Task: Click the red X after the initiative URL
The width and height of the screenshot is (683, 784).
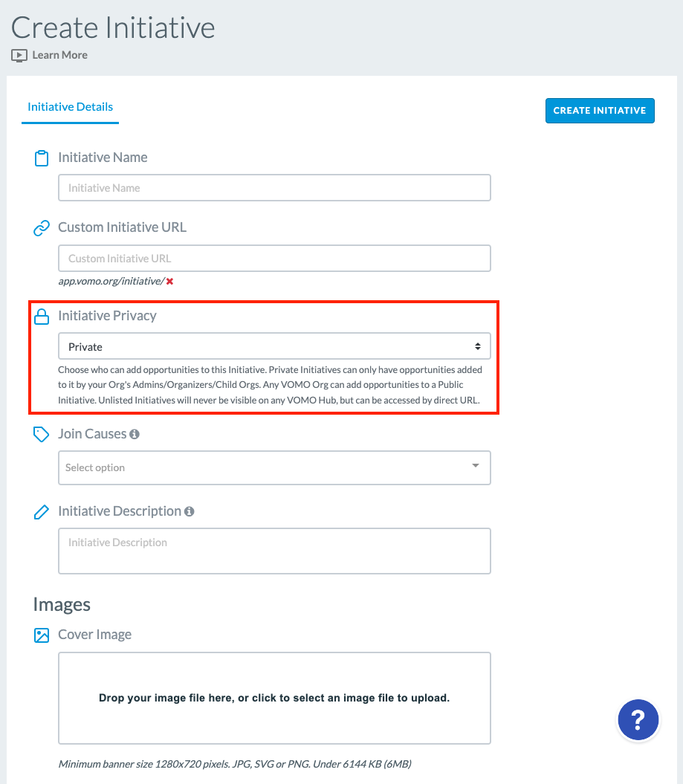Action: 170,282
